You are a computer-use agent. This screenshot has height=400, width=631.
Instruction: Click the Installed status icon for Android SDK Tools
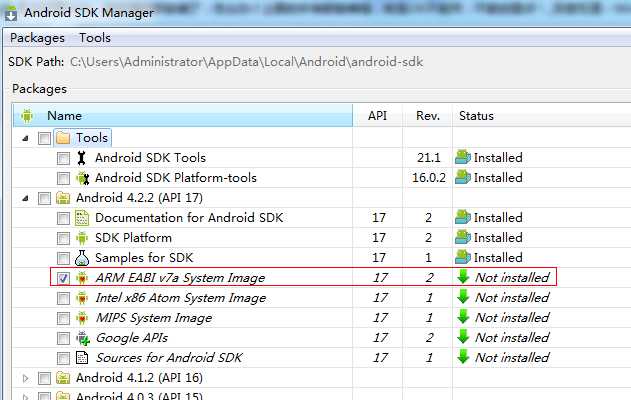tap(463, 157)
